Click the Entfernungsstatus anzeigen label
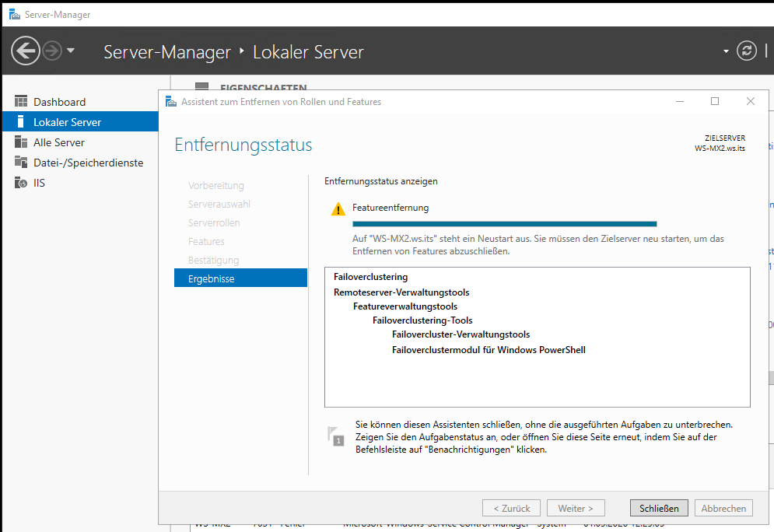774x532 pixels. coord(380,181)
